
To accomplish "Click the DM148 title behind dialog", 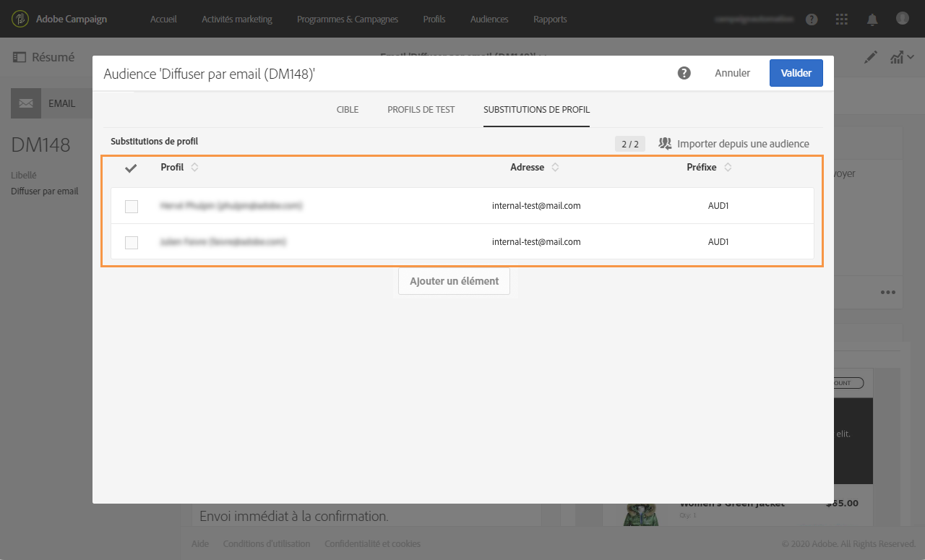I will pos(40,145).
